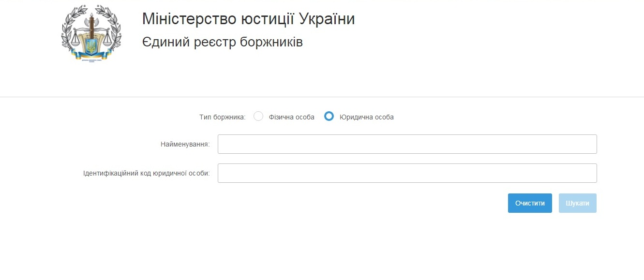Focus the "Найменування" name input field
644x280 pixels.
(x=407, y=144)
